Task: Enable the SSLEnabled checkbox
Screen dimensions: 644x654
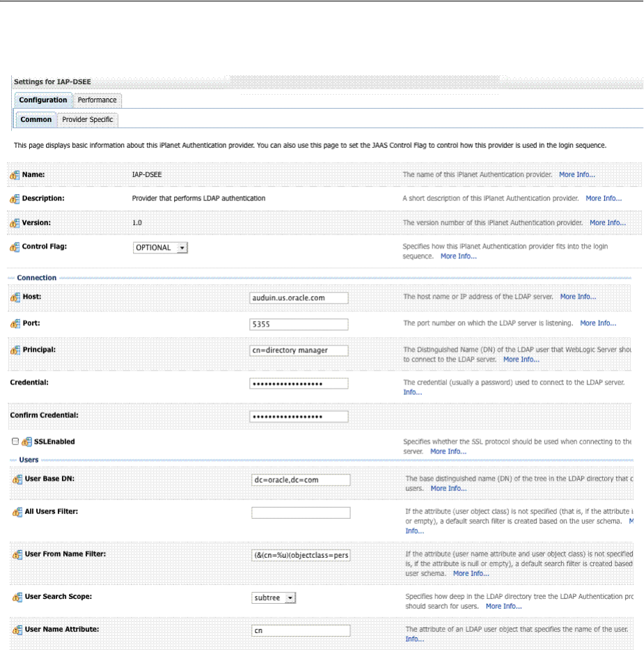Action: 15,442
